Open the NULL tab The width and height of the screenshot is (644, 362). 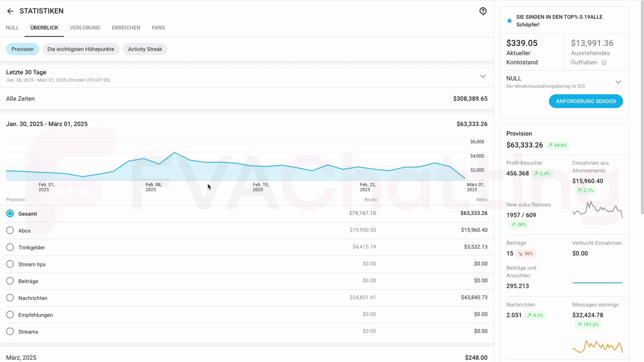tap(12, 27)
